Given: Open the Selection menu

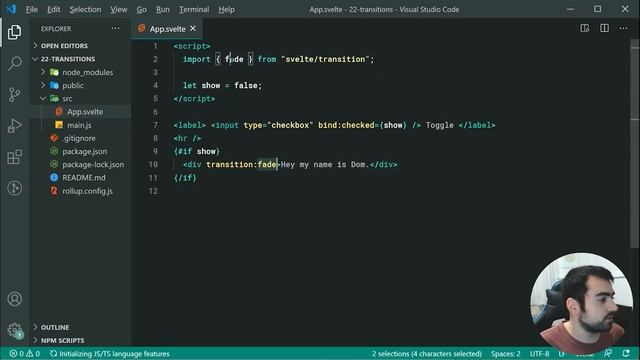Looking at the screenshot, I should [x=85, y=9].
